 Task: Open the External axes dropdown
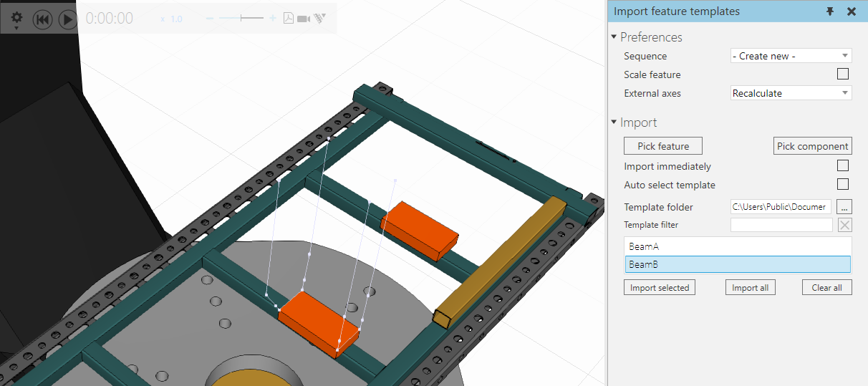point(791,93)
